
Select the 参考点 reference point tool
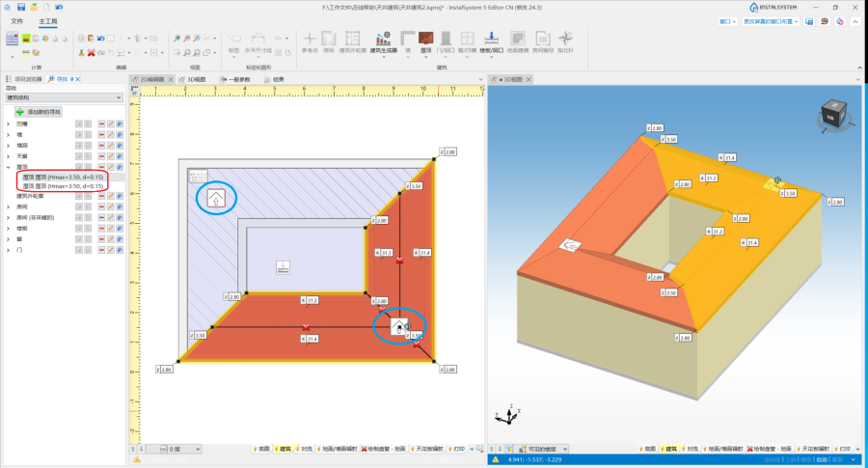coord(309,41)
